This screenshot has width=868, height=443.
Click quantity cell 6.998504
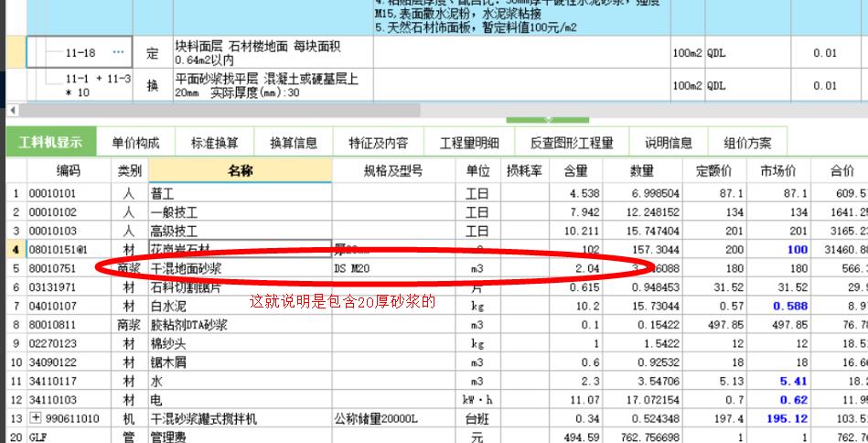(x=642, y=193)
